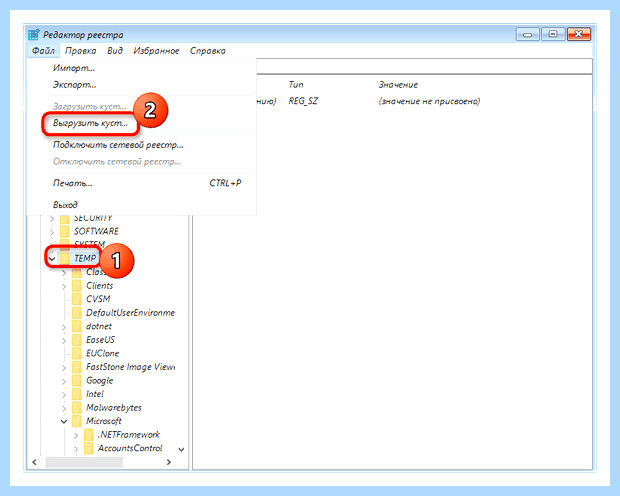Expand the Google key
This screenshot has width=620, height=496.
coord(64,381)
